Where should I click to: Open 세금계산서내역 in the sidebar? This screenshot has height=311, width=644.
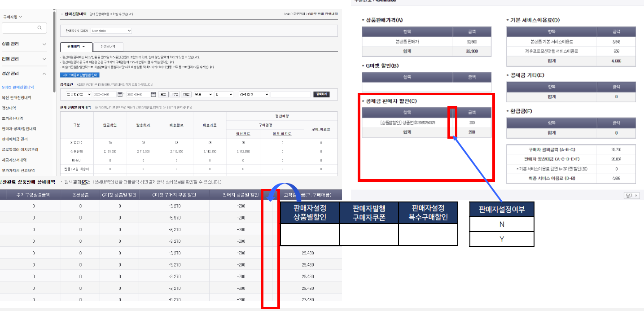pos(15,160)
